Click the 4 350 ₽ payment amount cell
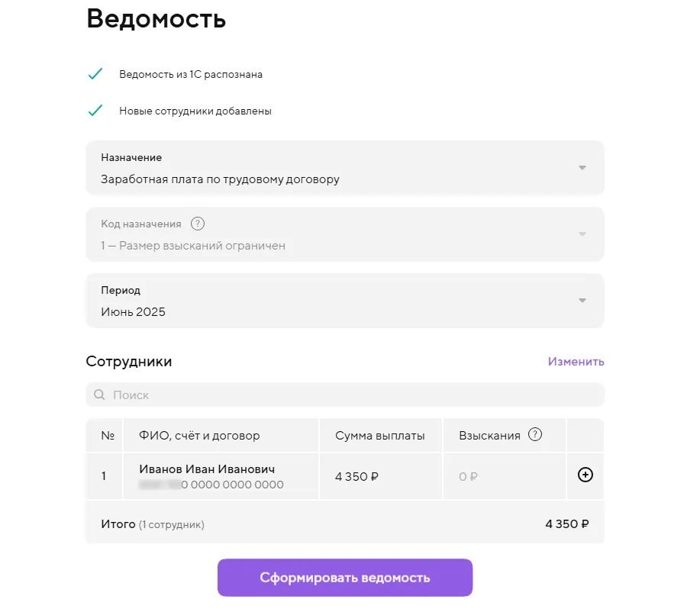The width and height of the screenshot is (700, 612). point(357,477)
